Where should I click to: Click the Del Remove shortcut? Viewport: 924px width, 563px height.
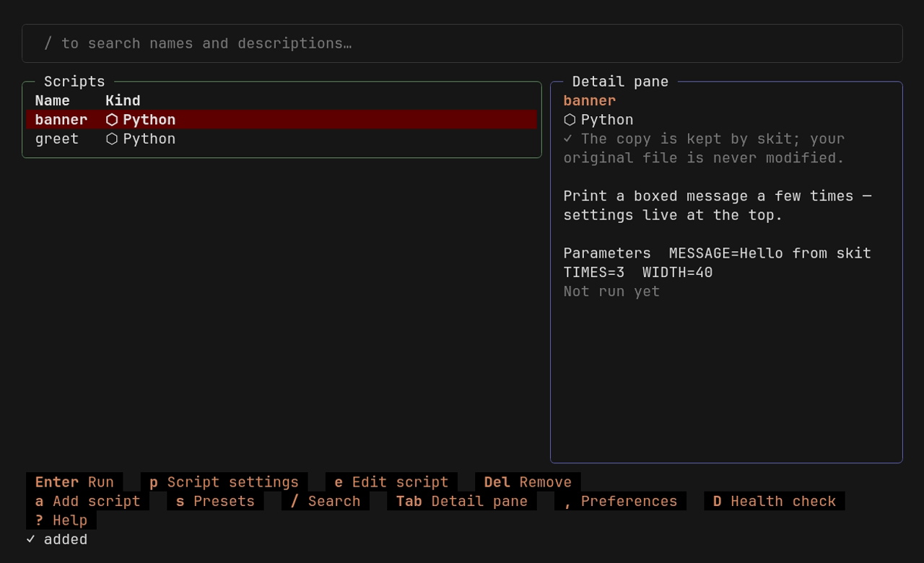[528, 482]
